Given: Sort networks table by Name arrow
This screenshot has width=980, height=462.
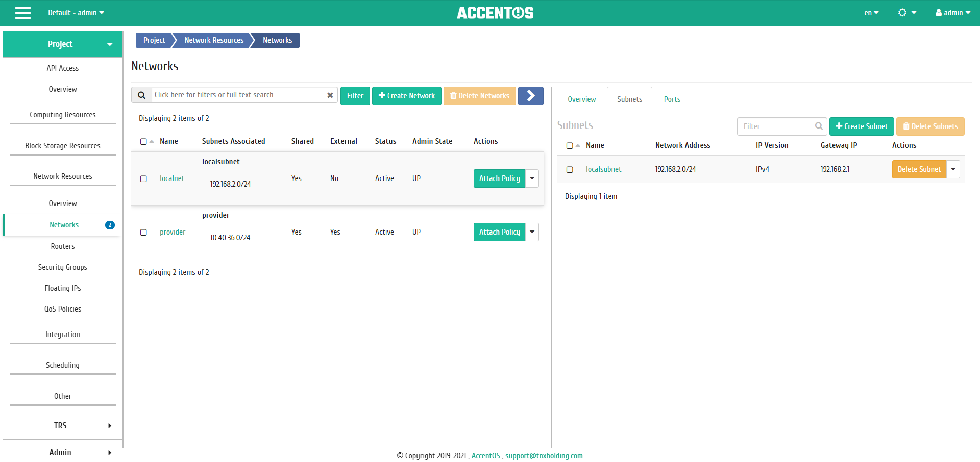Looking at the screenshot, I should coord(152,142).
